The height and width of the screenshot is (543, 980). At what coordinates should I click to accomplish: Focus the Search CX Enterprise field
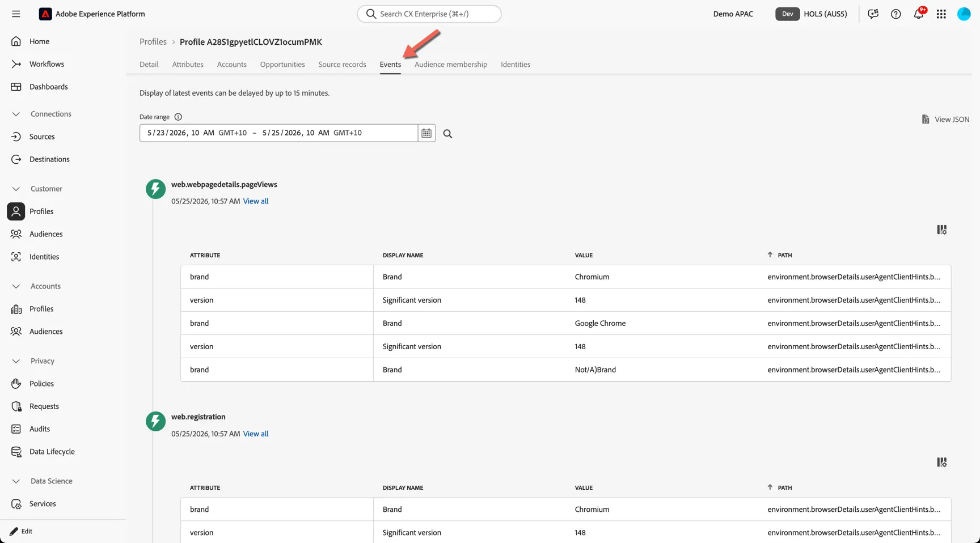coord(429,14)
